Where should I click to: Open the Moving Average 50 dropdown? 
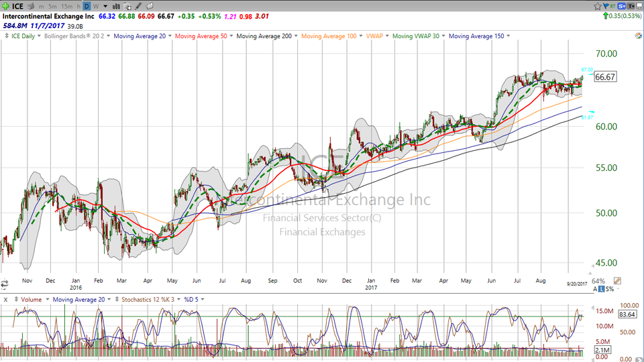(231, 36)
